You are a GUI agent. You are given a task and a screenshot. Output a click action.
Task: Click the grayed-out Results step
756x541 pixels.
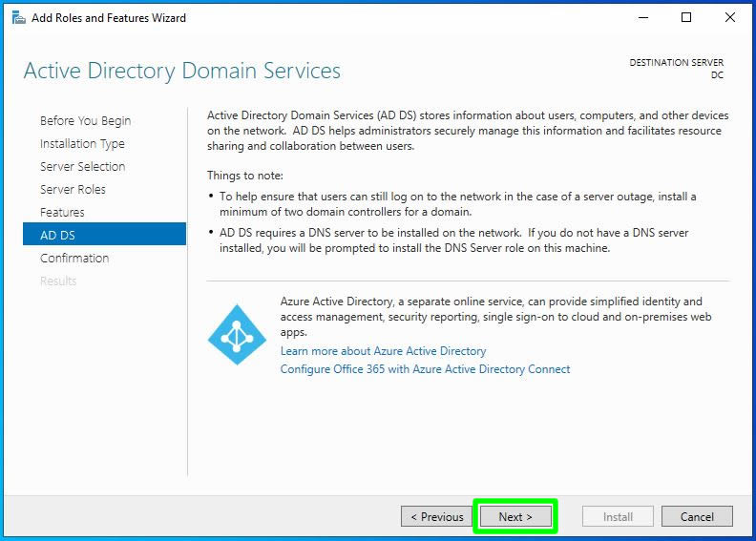pyautogui.click(x=58, y=281)
